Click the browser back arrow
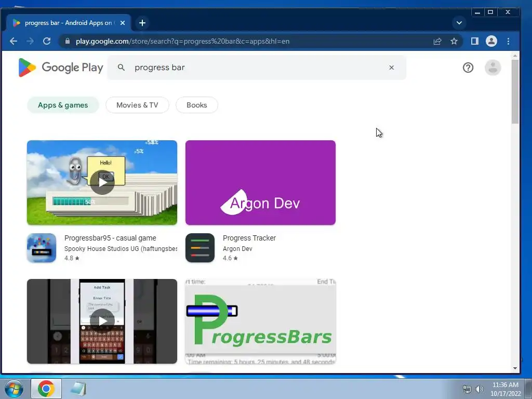 pos(14,42)
